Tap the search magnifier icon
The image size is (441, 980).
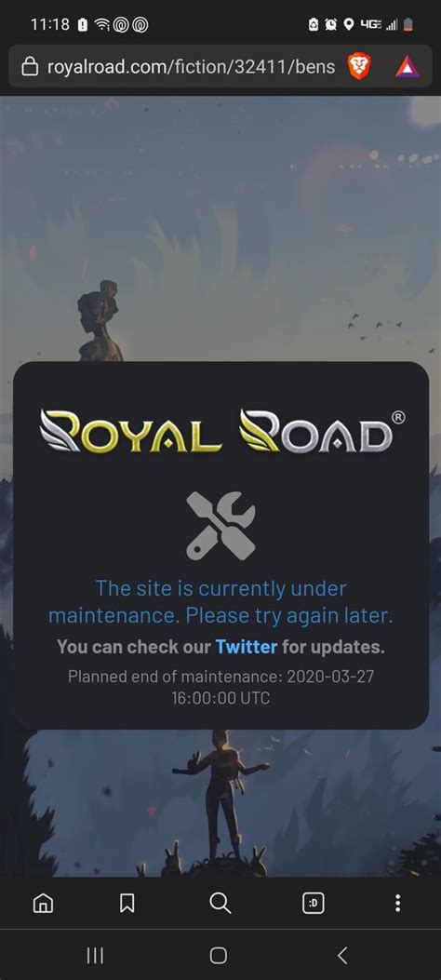tap(220, 903)
